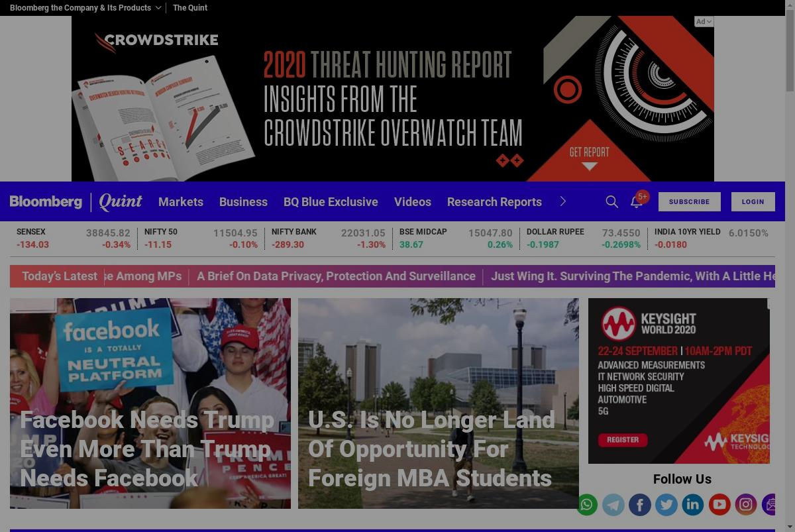The height and width of the screenshot is (532, 795).
Task: Click the SENSEX value 38845.82
Action: coord(108,233)
